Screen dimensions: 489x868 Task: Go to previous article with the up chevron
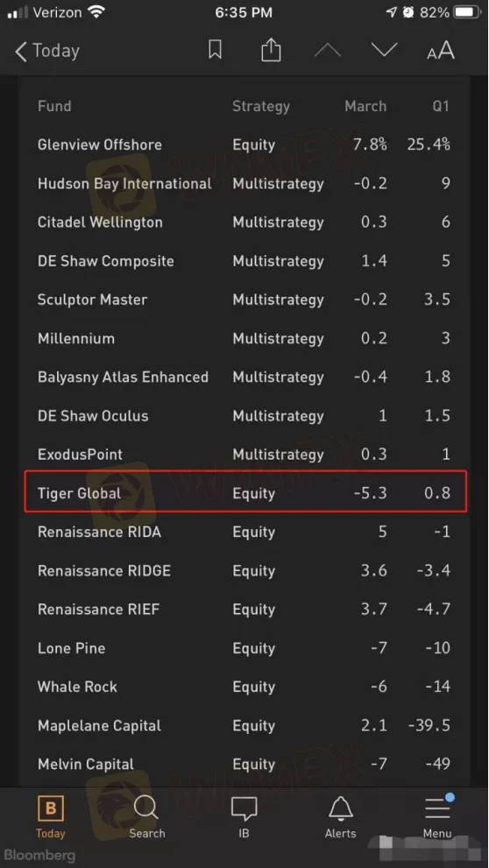(x=327, y=51)
